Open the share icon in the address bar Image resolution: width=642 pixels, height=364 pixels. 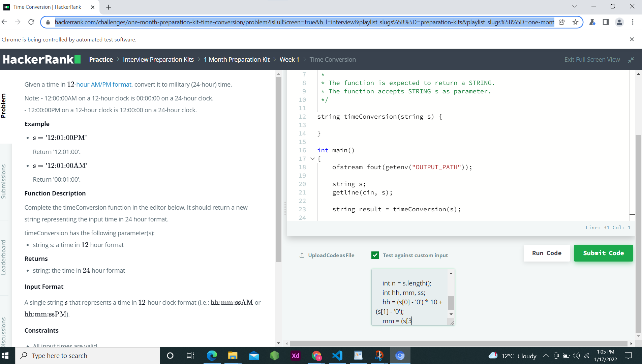point(562,22)
